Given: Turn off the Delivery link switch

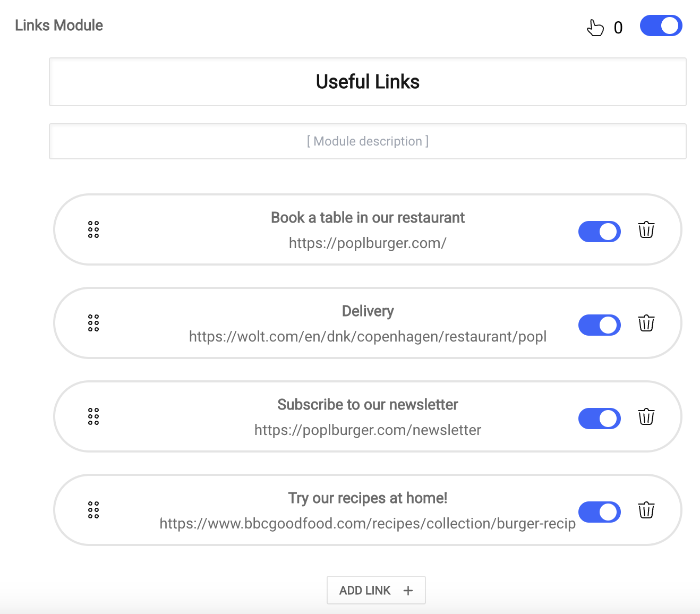Looking at the screenshot, I should (599, 325).
